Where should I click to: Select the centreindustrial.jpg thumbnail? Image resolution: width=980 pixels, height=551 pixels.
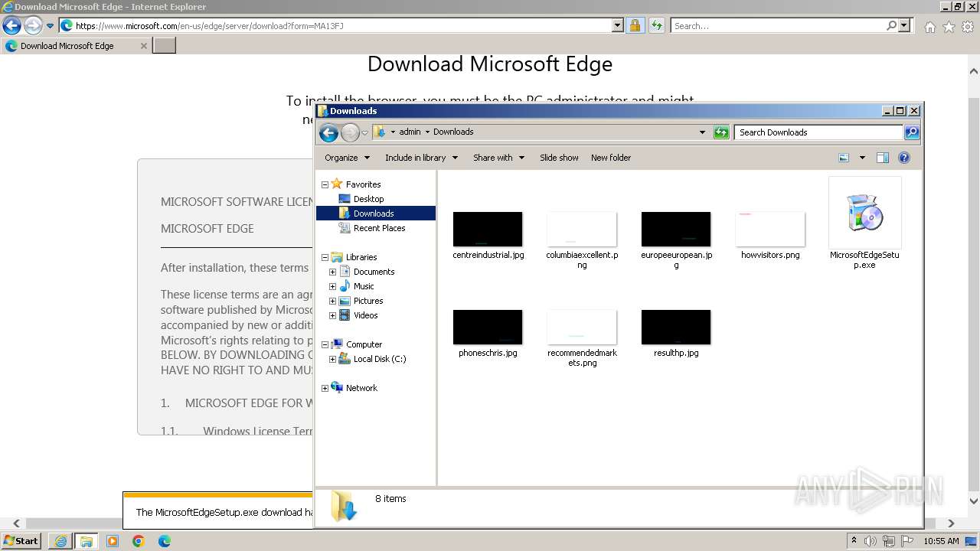488,230
